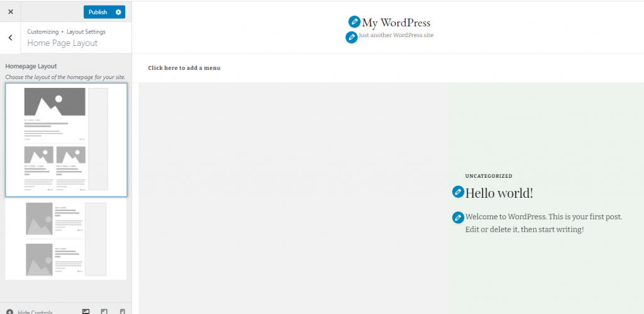Click here to add a menu
Screen dimensions: 644x314
(184, 68)
